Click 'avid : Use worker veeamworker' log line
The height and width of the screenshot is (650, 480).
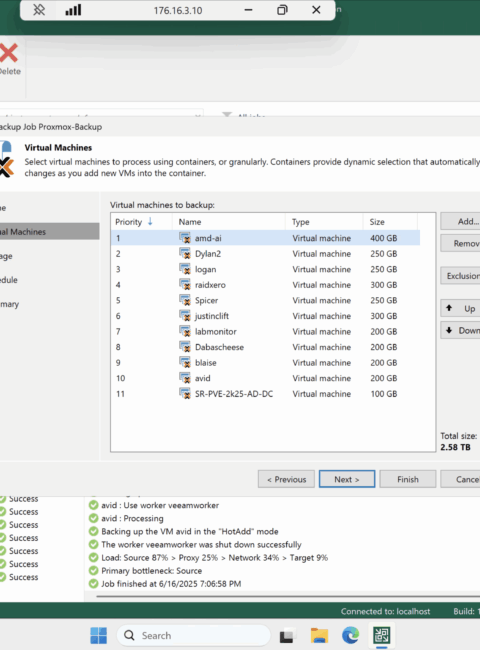click(160, 505)
